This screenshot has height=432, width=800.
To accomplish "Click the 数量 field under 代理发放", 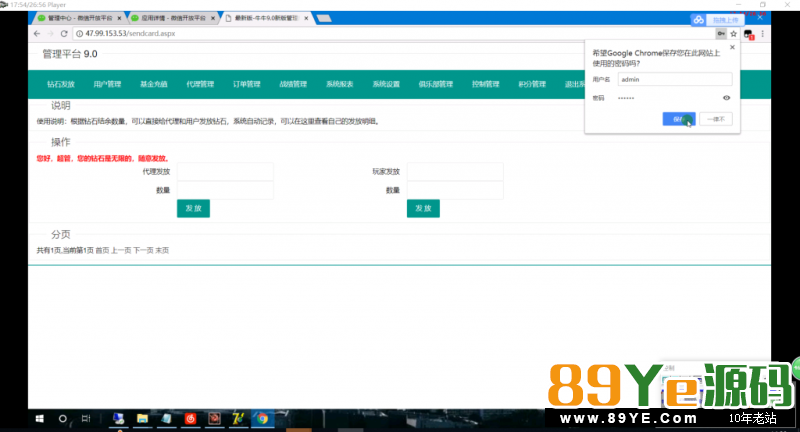I will pyautogui.click(x=225, y=190).
